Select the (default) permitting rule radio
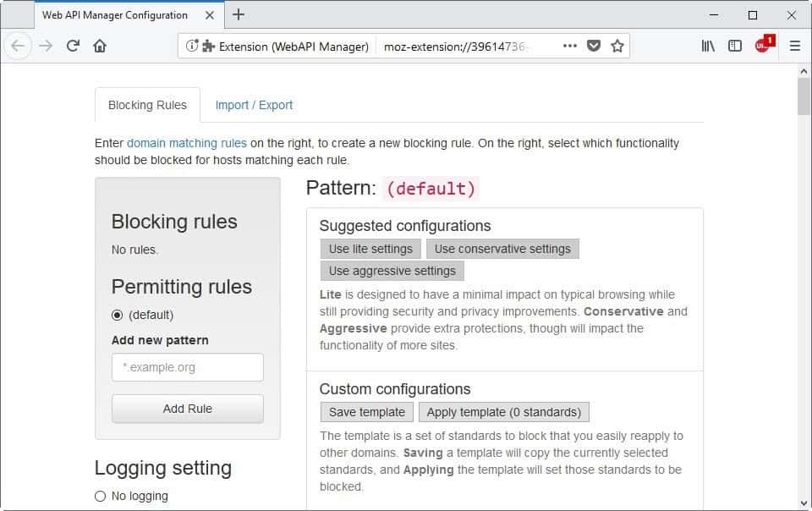This screenshot has width=812, height=511. [x=118, y=315]
